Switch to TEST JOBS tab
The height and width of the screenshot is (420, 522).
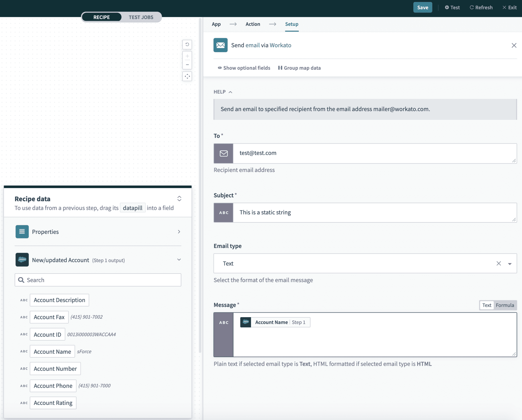point(141,17)
